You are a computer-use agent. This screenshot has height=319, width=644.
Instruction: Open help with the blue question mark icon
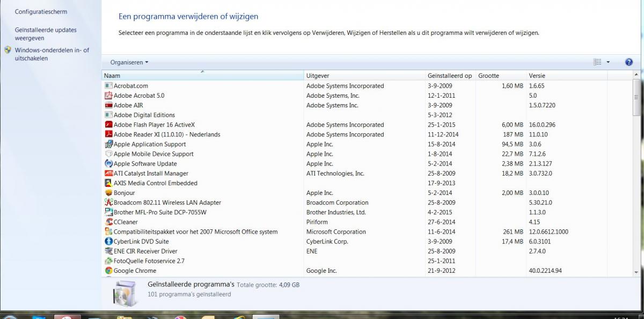click(x=629, y=62)
